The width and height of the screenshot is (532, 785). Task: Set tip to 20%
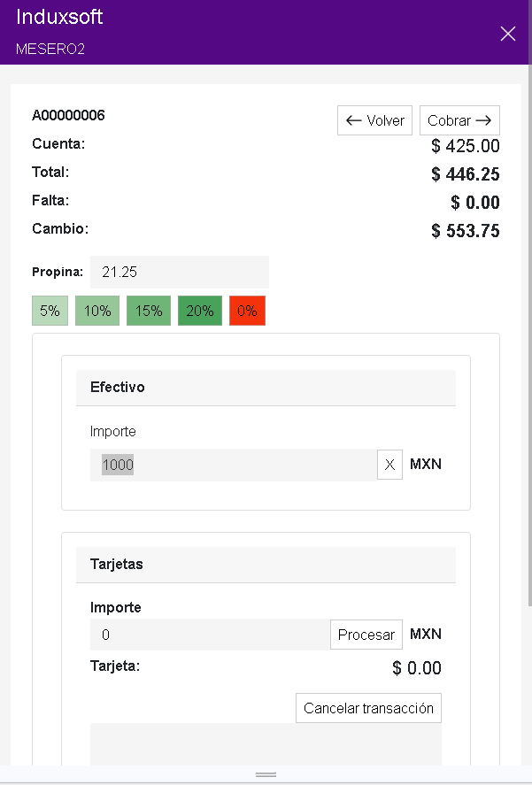(200, 311)
